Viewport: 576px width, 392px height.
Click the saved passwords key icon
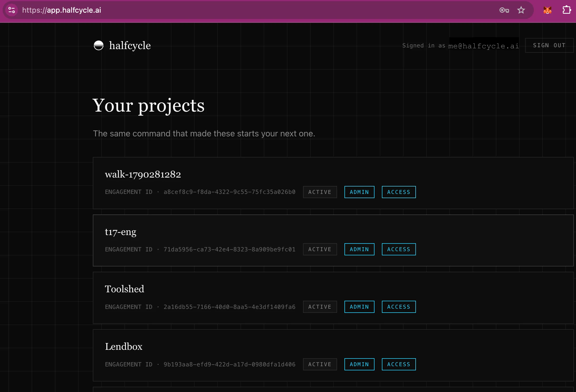click(504, 10)
